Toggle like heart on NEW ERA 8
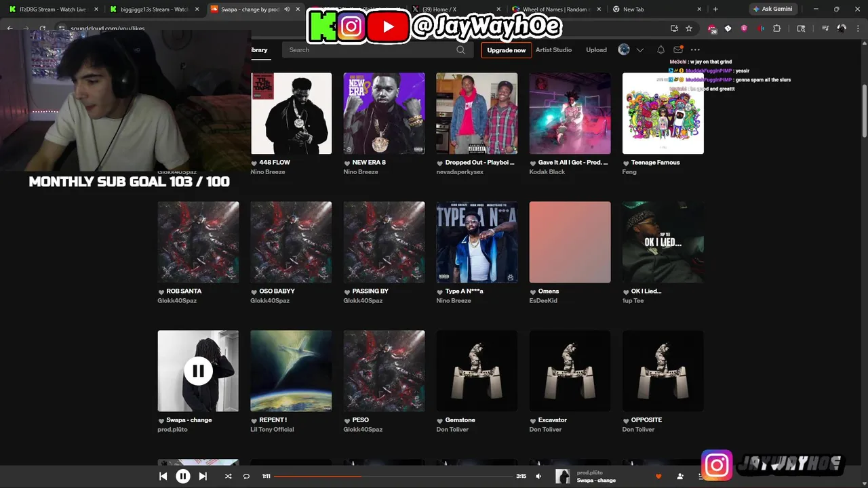The width and height of the screenshot is (868, 488). (x=347, y=163)
